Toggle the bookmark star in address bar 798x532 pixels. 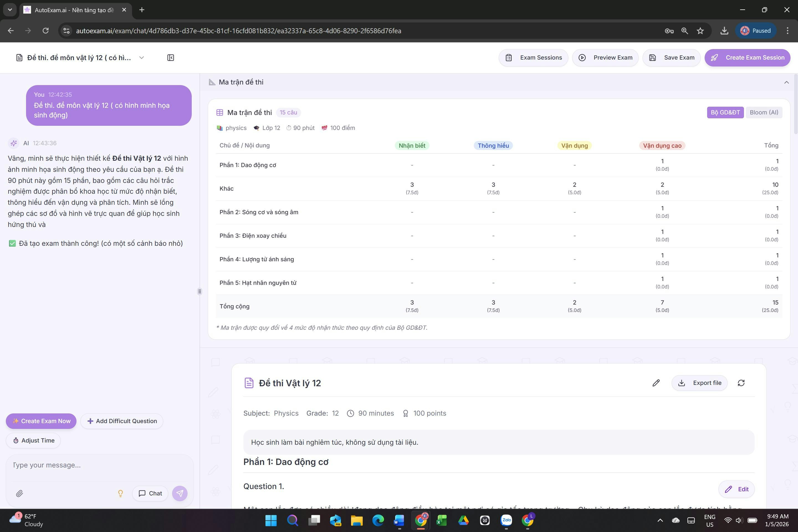point(700,30)
